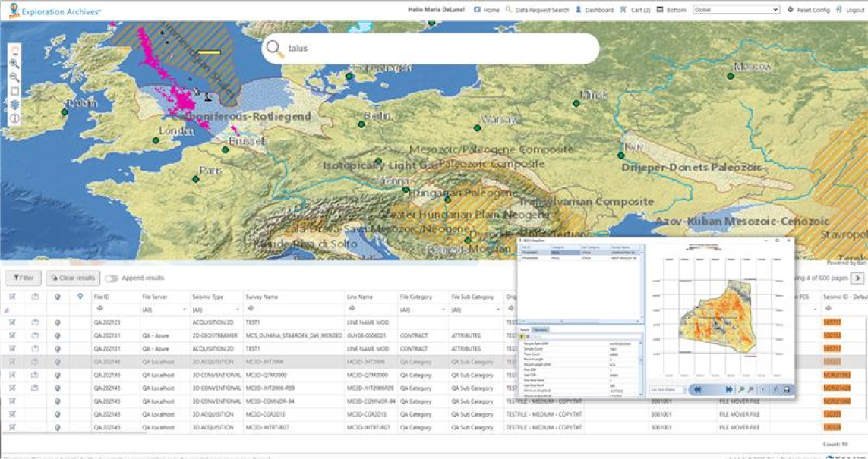Screen dimensions: 868x459
Task: Open the Global region dropdown
Action: (x=736, y=10)
